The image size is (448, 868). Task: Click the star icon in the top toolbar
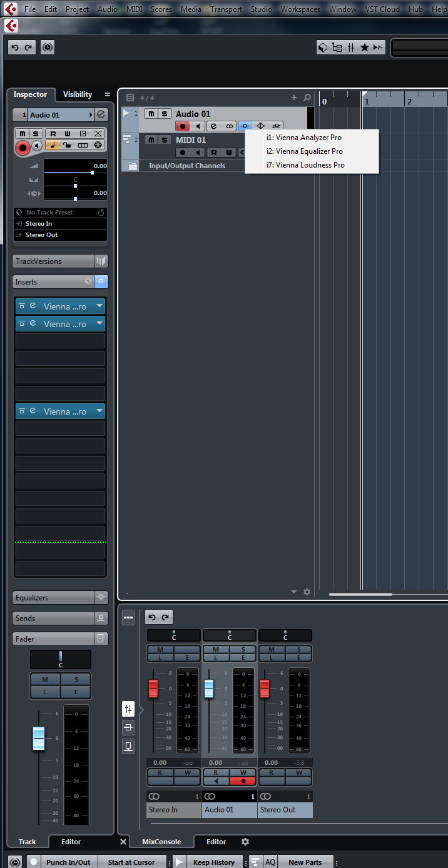click(364, 48)
